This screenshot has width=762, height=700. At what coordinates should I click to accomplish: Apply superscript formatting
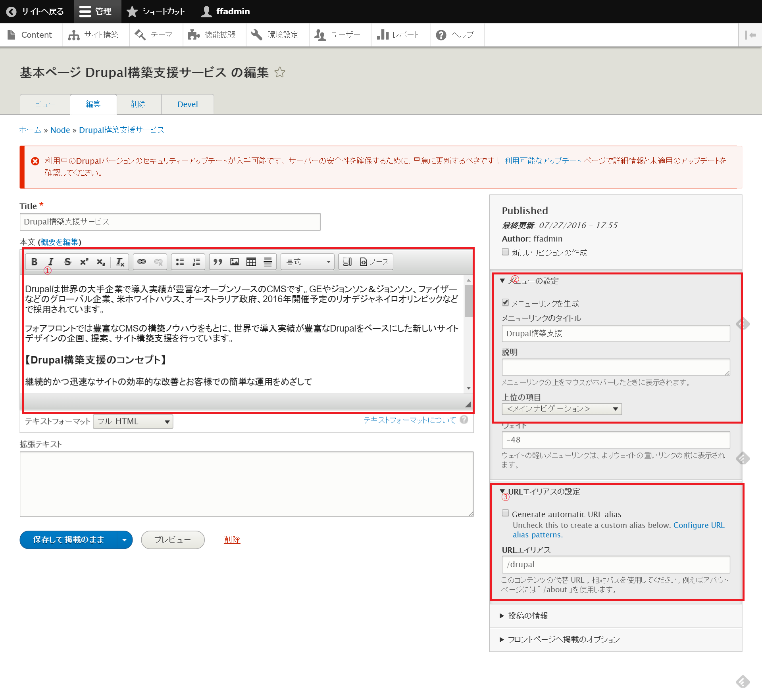pyautogui.click(x=84, y=262)
